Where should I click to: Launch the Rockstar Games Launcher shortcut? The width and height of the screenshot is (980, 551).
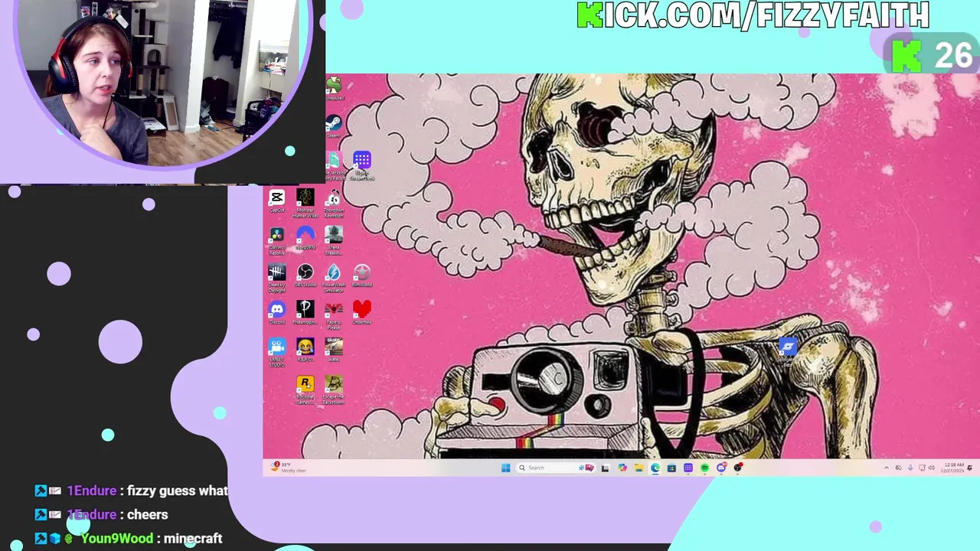(305, 390)
